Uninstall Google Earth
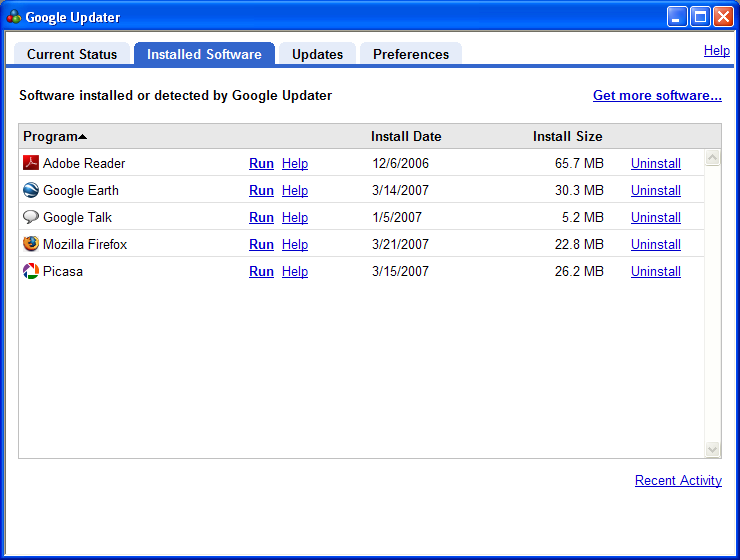Image resolution: width=740 pixels, height=560 pixels. point(655,190)
